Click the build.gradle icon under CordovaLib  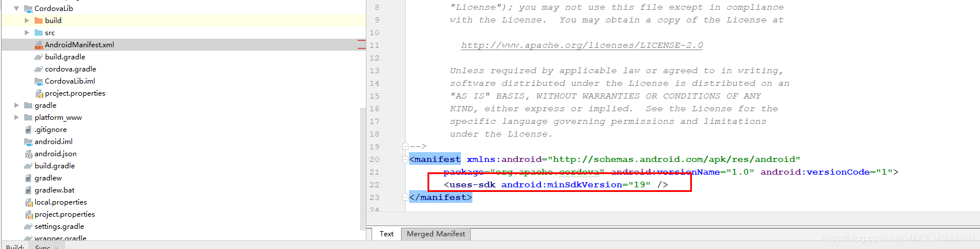tap(39, 56)
